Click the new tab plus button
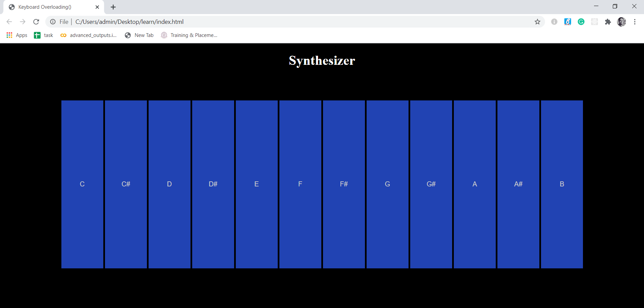The image size is (644, 308). coord(113,7)
